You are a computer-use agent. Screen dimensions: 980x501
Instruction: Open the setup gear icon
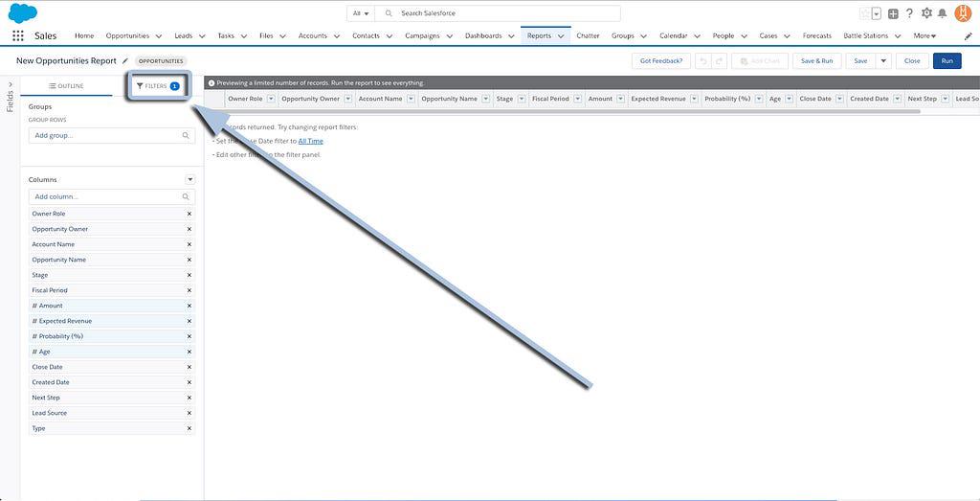click(x=925, y=13)
